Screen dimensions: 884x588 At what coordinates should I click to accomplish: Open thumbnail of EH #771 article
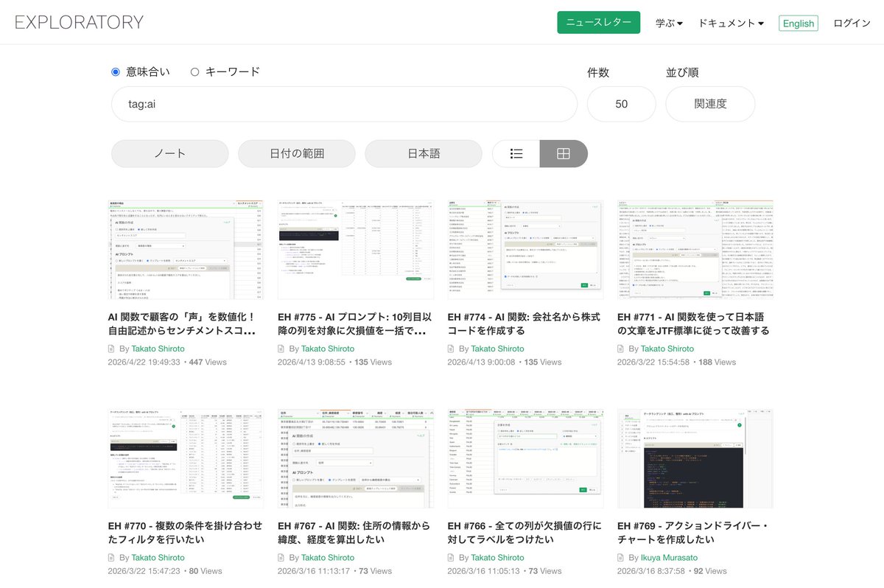point(695,249)
